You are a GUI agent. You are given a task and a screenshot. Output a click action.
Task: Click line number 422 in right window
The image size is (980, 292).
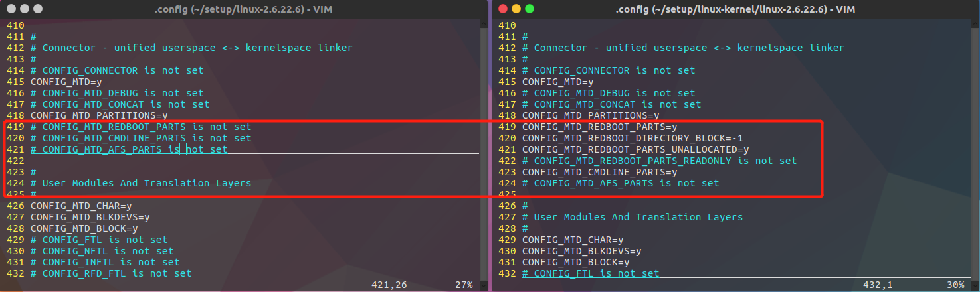pyautogui.click(x=507, y=161)
